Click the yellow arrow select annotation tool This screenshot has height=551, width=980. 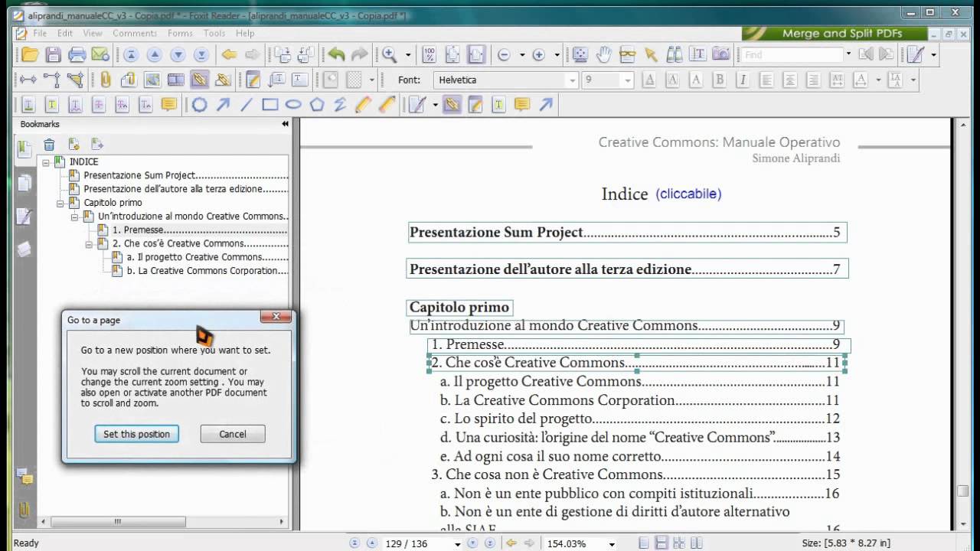click(652, 54)
